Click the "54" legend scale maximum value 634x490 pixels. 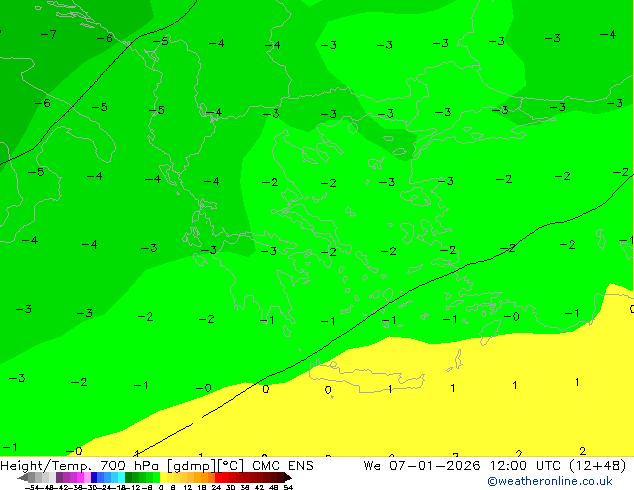point(288,487)
